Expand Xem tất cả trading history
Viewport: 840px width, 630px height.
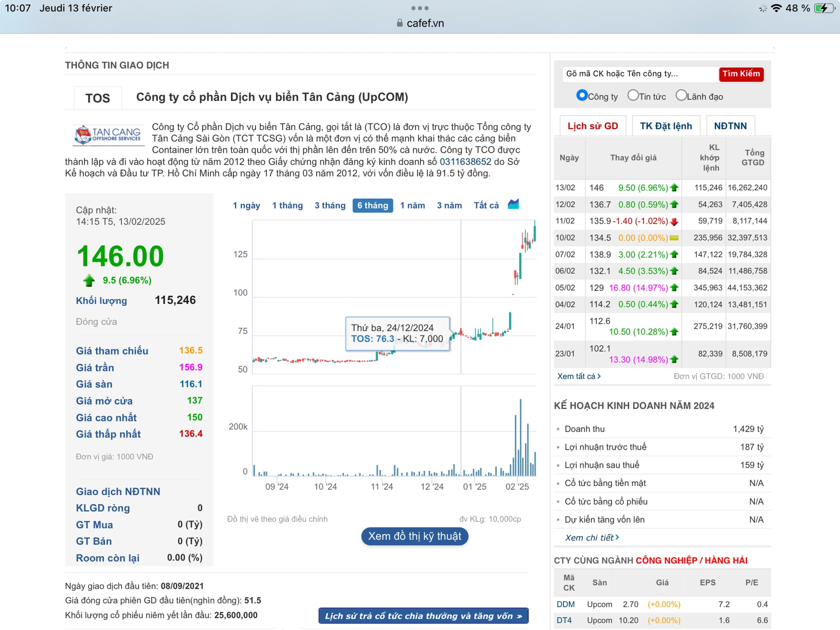click(x=578, y=376)
